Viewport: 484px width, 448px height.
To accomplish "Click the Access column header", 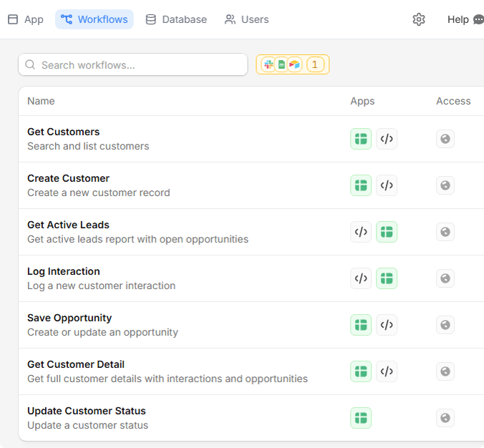I will 453,101.
